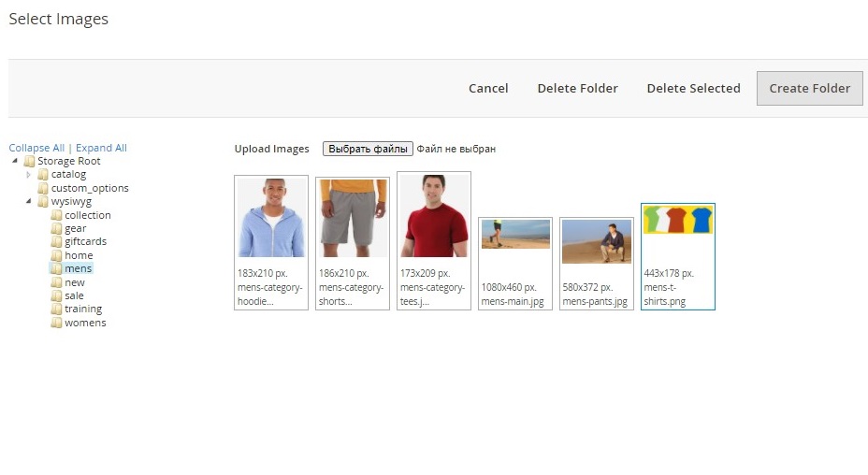868x475 pixels.
Task: Click the Delete Folder button
Action: point(577,88)
